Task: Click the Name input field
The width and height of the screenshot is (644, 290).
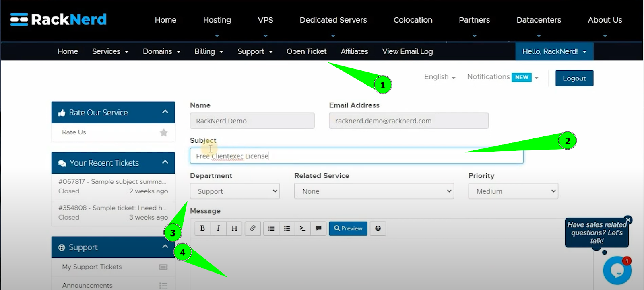Action: (x=252, y=121)
